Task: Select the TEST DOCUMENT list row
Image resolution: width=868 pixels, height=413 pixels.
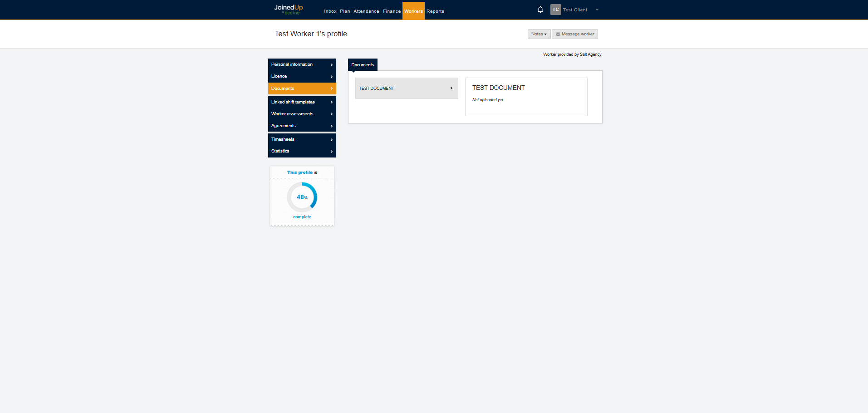Action: click(x=406, y=88)
